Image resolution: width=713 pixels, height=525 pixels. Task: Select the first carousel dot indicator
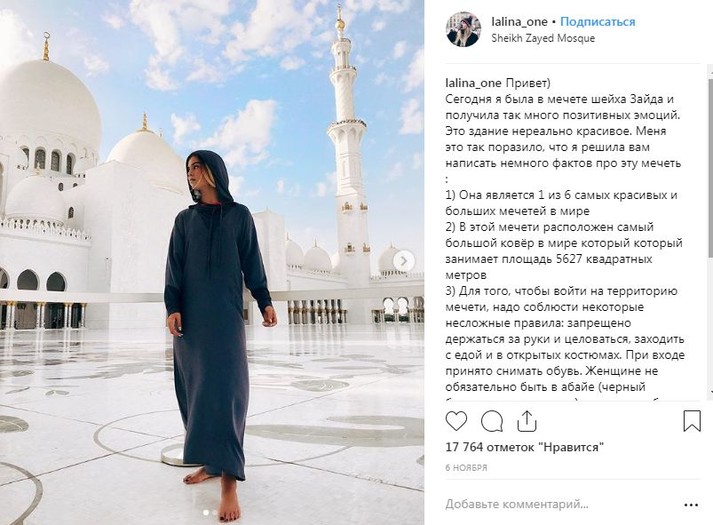tap(206, 513)
